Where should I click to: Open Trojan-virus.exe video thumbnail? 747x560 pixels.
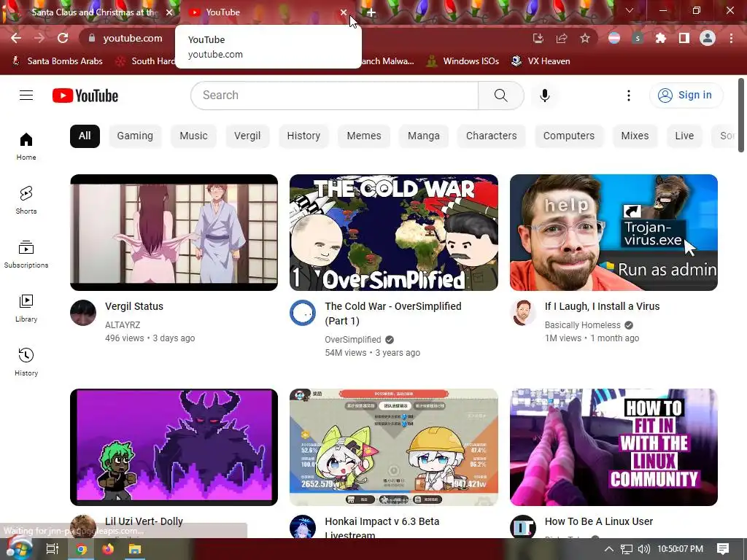614,233
